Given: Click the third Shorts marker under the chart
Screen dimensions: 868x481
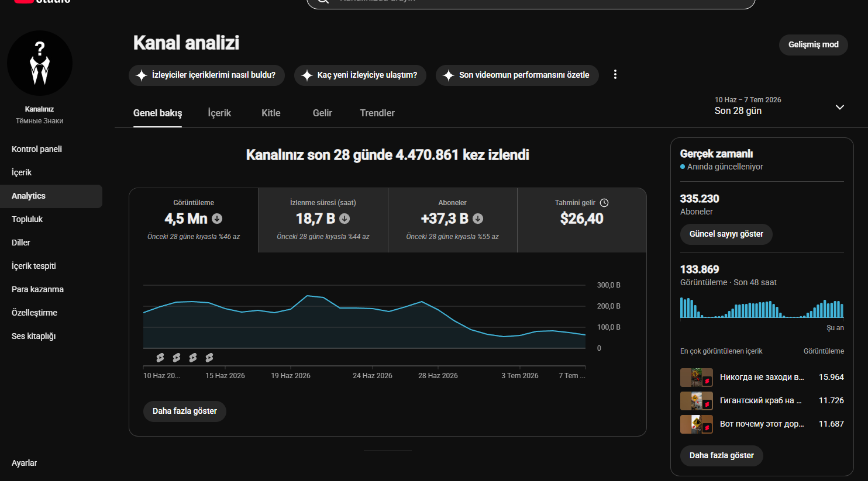Looking at the screenshot, I should click(193, 357).
